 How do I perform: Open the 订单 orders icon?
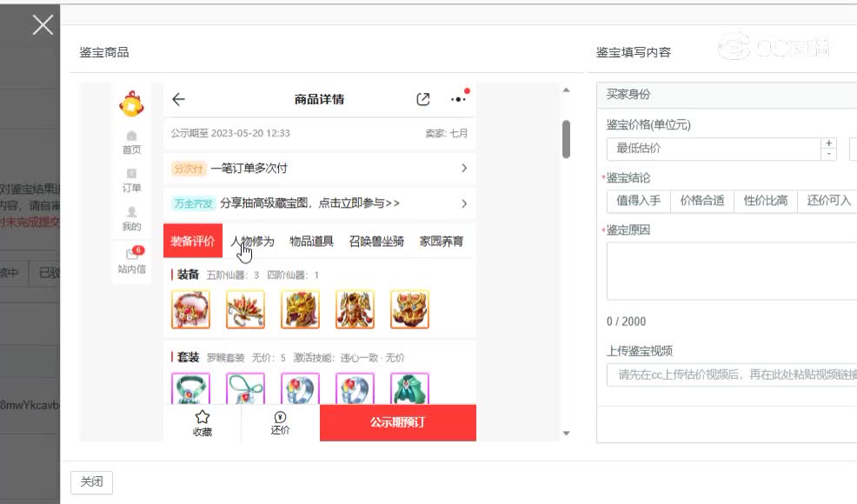point(130,178)
